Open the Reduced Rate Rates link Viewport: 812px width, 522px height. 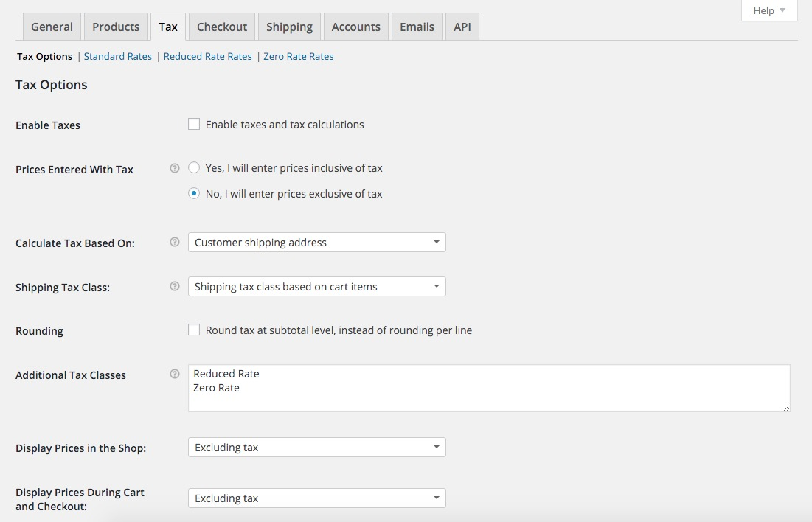(x=208, y=57)
